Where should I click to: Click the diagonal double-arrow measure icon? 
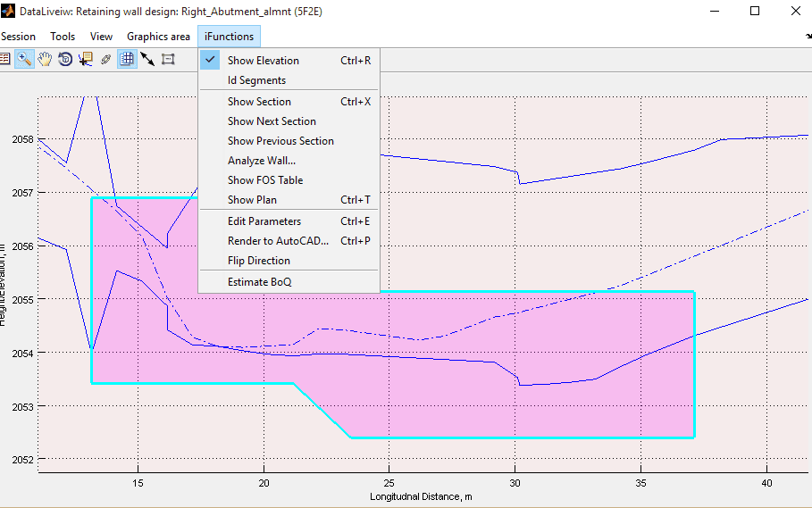(x=147, y=59)
